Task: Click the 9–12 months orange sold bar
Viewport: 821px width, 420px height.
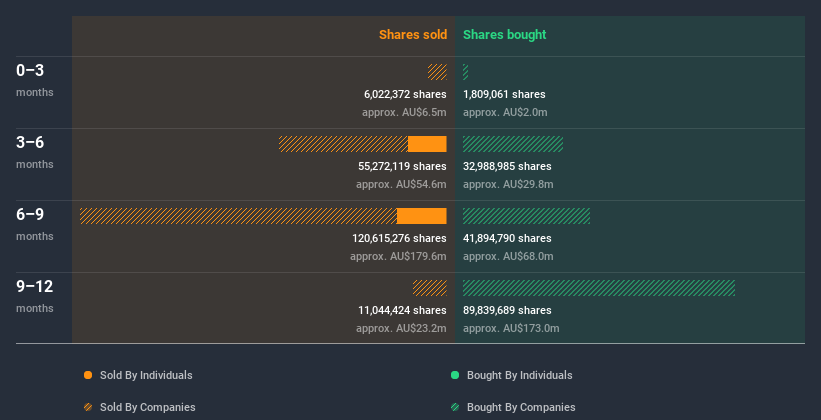Action: pos(430,288)
